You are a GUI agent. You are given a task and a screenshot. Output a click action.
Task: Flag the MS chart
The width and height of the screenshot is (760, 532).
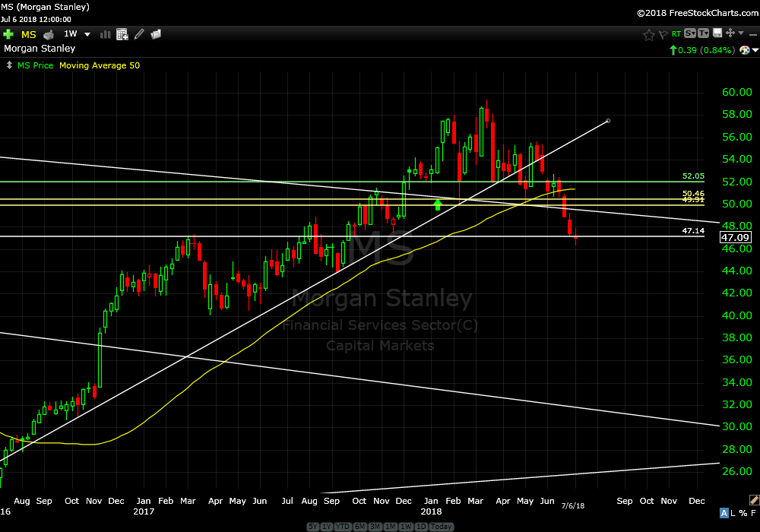click(662, 34)
